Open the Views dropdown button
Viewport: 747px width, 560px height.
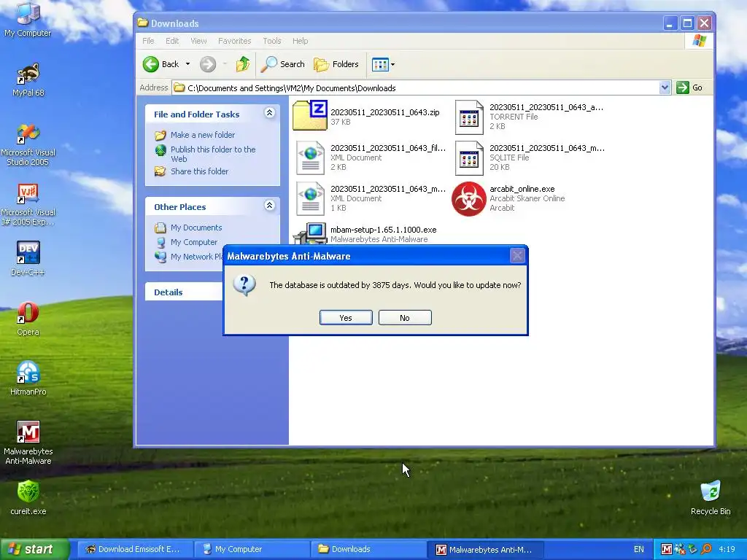click(x=383, y=64)
